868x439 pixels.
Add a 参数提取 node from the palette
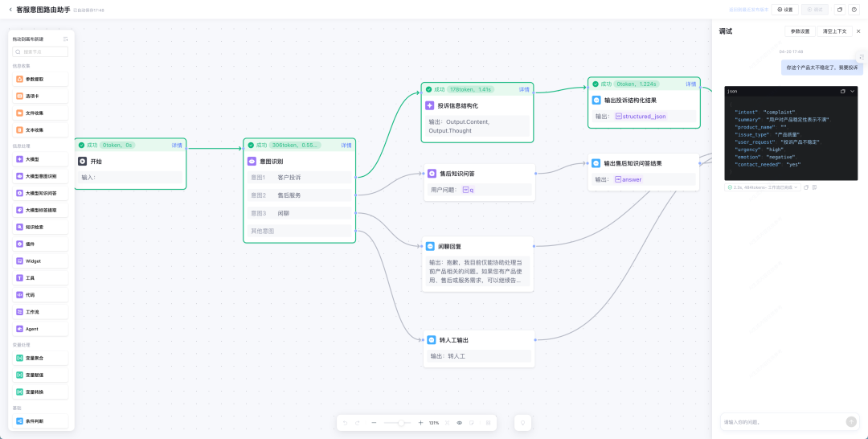pyautogui.click(x=40, y=79)
